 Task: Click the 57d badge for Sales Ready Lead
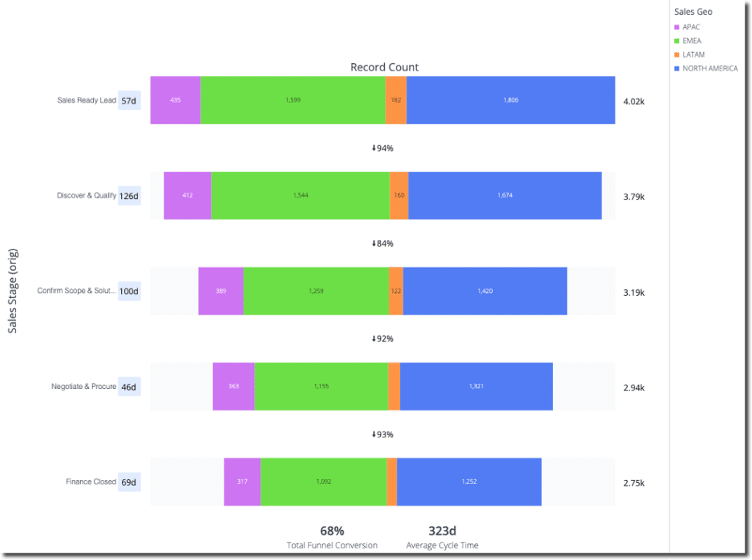tap(129, 101)
